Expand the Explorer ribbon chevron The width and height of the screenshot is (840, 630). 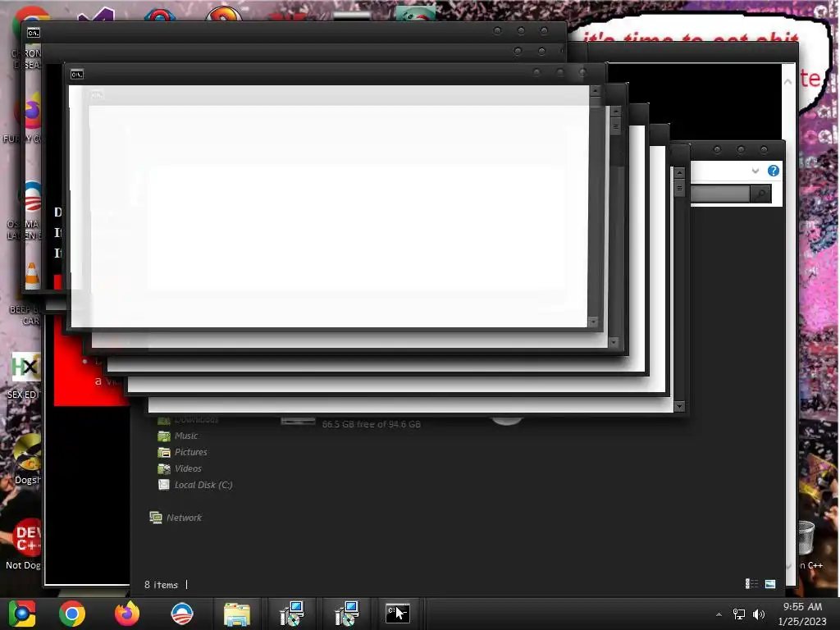point(756,171)
